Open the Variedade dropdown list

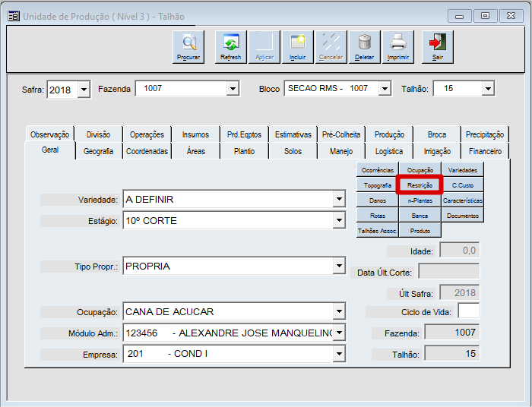point(339,199)
